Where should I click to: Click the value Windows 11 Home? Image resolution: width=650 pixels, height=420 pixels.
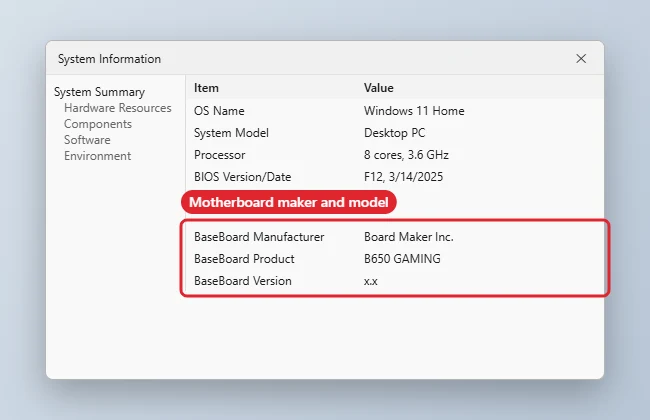click(x=414, y=111)
